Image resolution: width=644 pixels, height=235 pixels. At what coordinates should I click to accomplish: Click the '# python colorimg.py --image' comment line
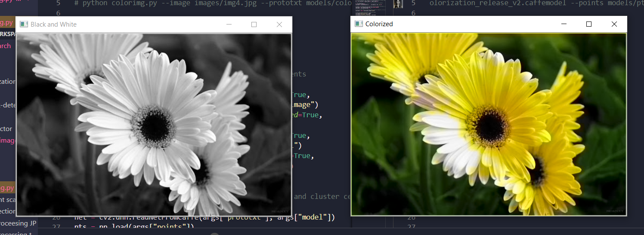click(x=212, y=3)
